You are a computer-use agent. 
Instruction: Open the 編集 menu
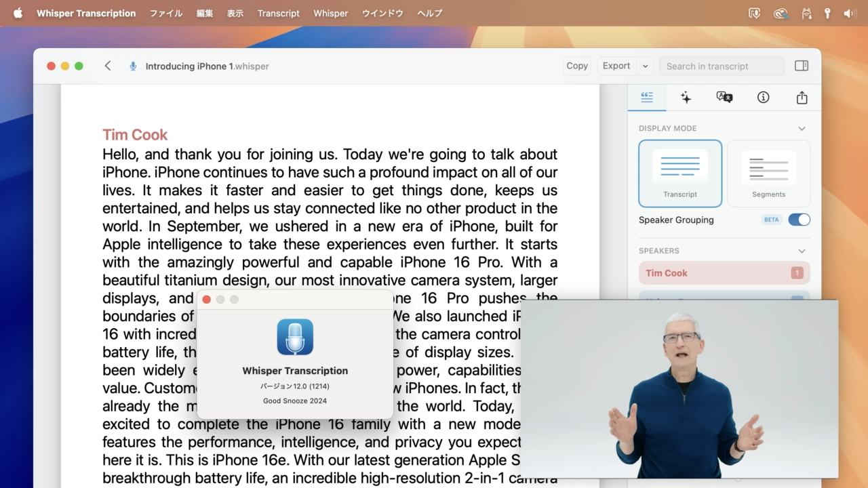[205, 13]
